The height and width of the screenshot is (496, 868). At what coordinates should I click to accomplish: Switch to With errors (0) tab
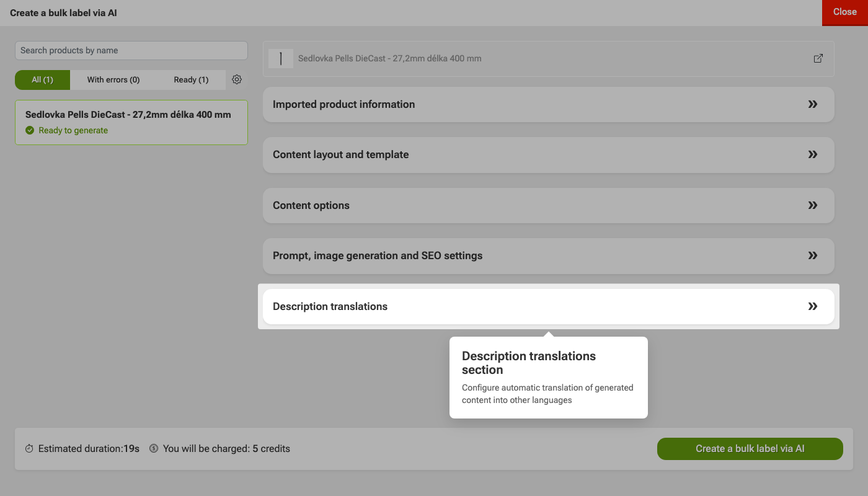coord(113,79)
